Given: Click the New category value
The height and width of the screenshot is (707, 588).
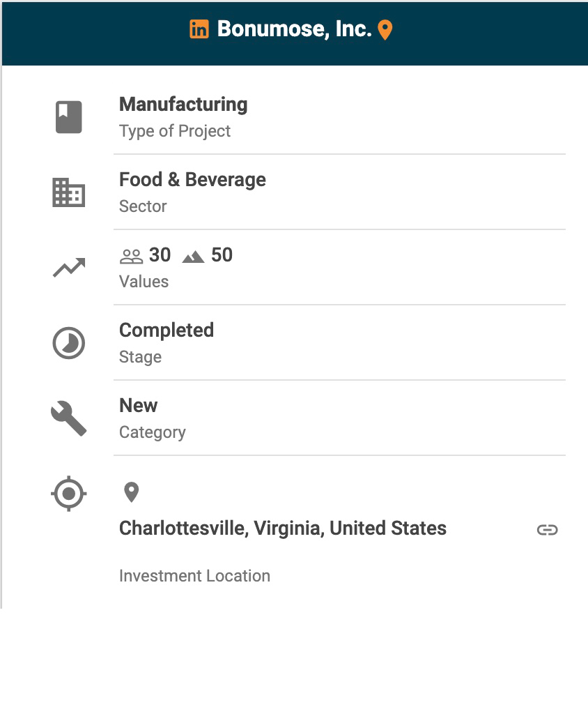Looking at the screenshot, I should pos(139,406).
